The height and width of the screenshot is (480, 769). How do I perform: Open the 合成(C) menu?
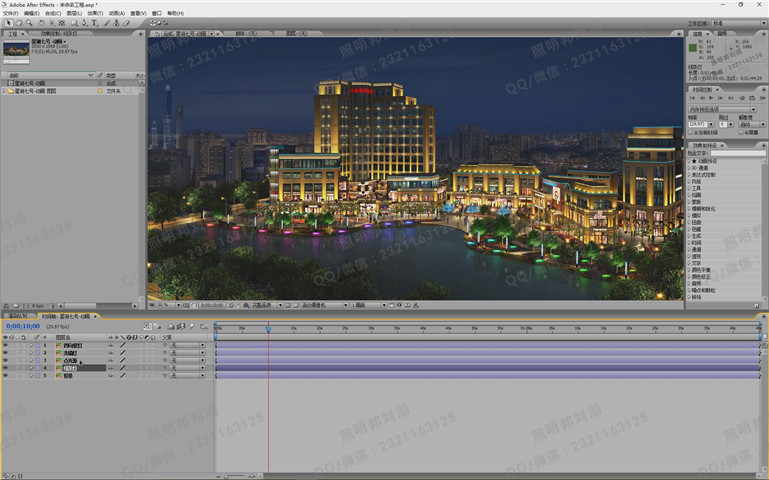53,13
